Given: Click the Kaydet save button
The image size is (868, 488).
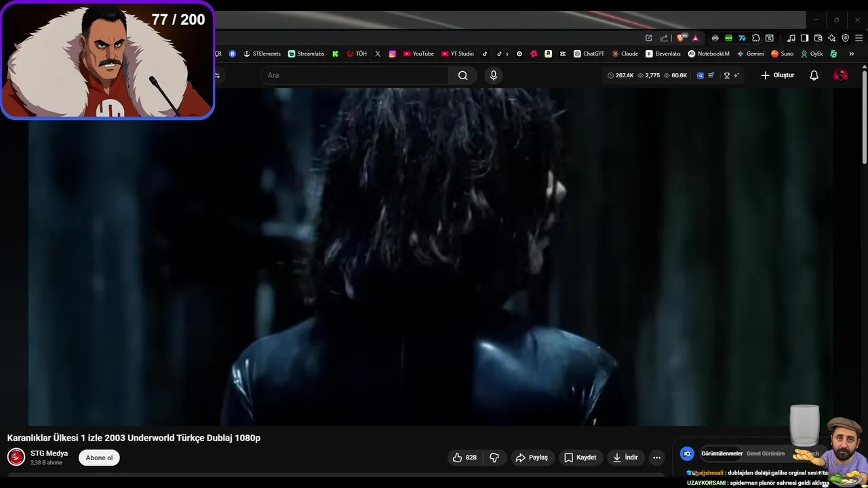Looking at the screenshot, I should [580, 457].
